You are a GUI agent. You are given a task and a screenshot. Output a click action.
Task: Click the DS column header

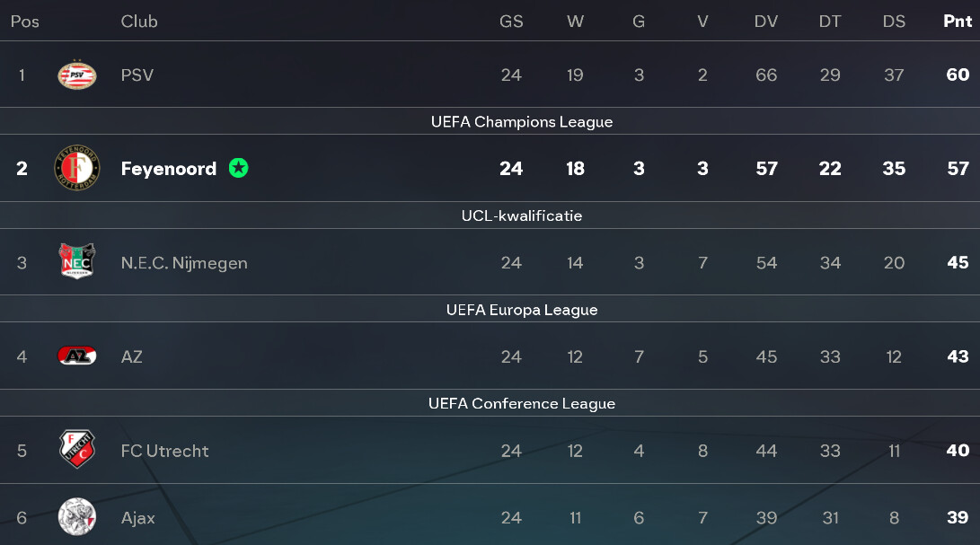[x=894, y=22]
